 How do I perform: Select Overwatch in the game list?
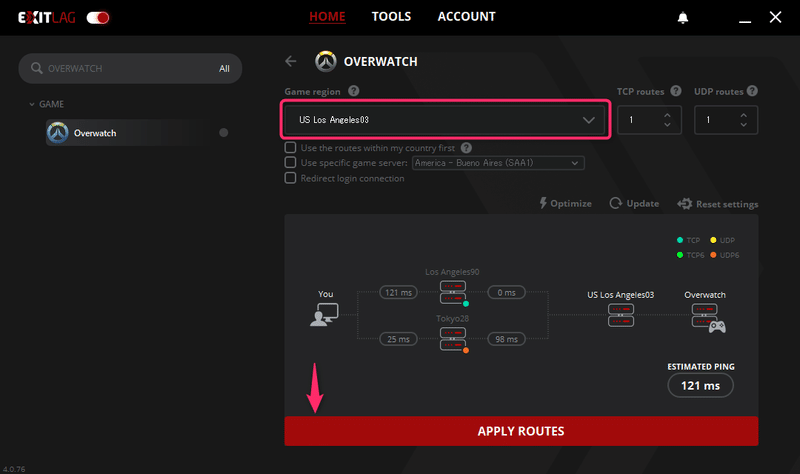pos(128,133)
